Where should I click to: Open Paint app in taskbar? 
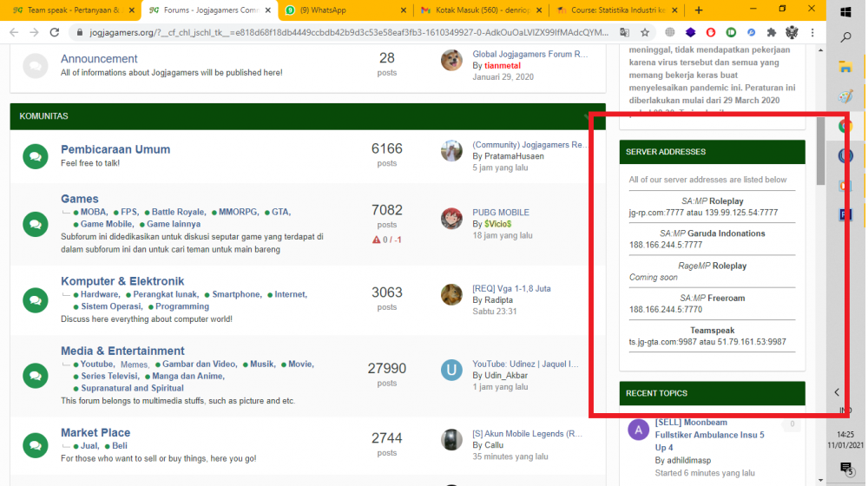pos(845,96)
